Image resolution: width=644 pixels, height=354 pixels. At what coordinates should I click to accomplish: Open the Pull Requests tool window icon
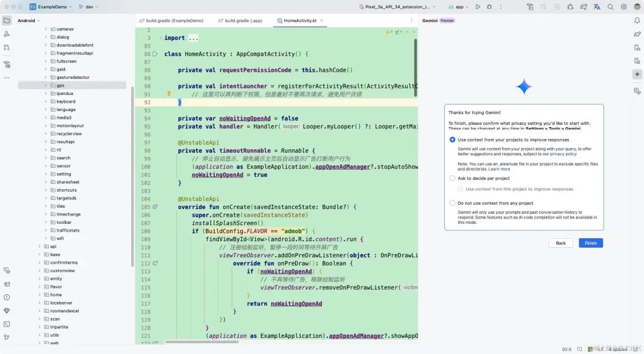[x=7, y=48]
